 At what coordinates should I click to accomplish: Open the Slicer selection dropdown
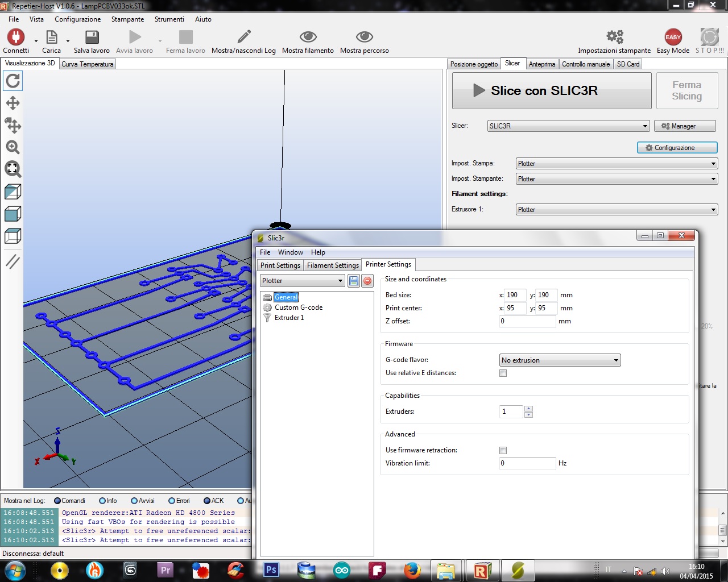click(568, 126)
